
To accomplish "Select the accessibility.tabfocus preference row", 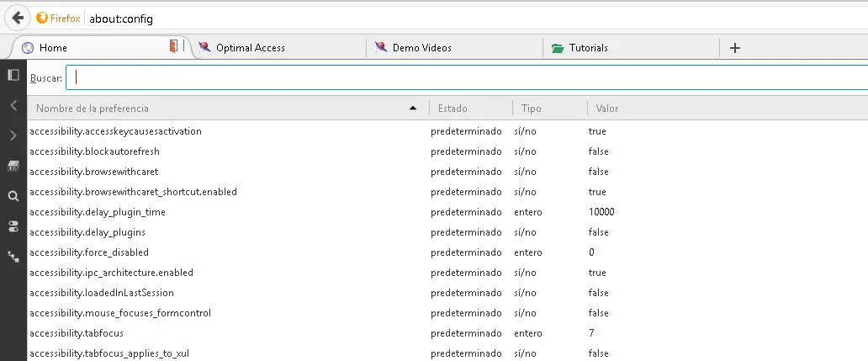I will (77, 333).
